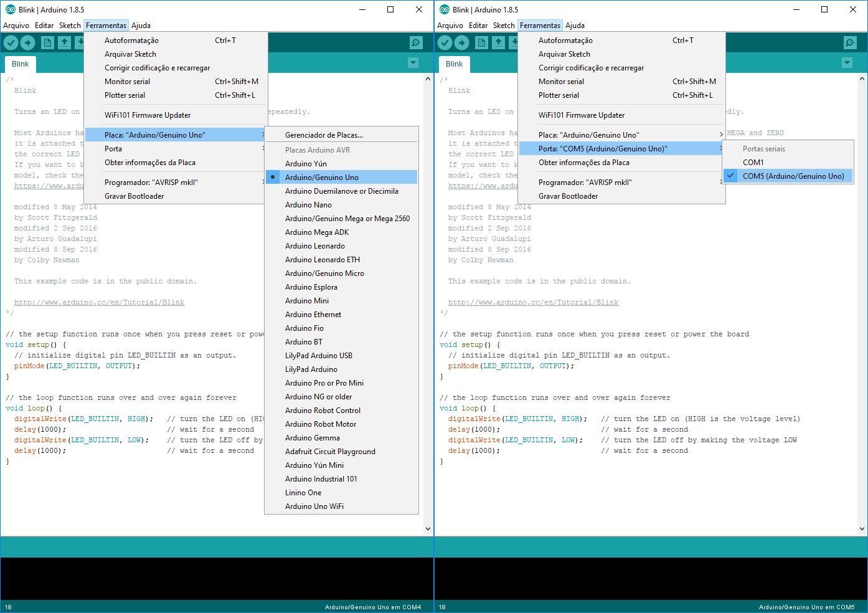Viewport: 868px width, 613px height.
Task: Click Open sketch icon in right window
Action: (x=498, y=42)
